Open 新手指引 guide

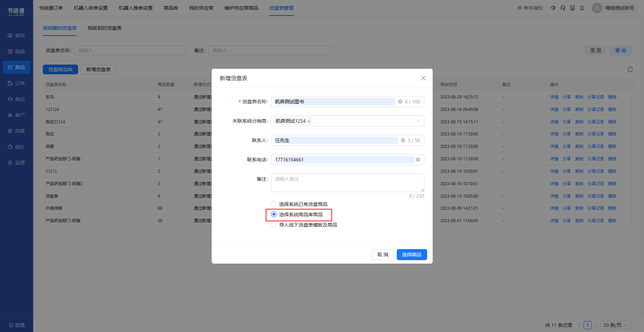(x=530, y=8)
